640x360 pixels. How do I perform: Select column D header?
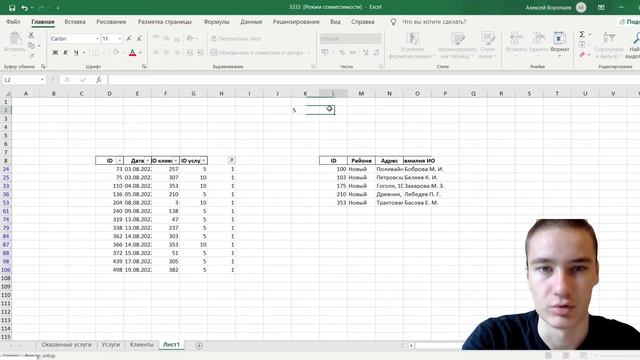[109, 93]
